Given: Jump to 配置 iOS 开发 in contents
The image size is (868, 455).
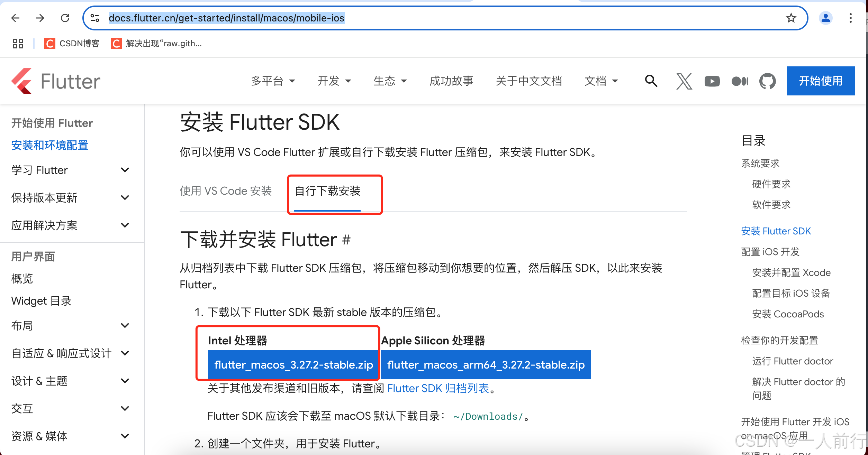Looking at the screenshot, I should pos(770,252).
